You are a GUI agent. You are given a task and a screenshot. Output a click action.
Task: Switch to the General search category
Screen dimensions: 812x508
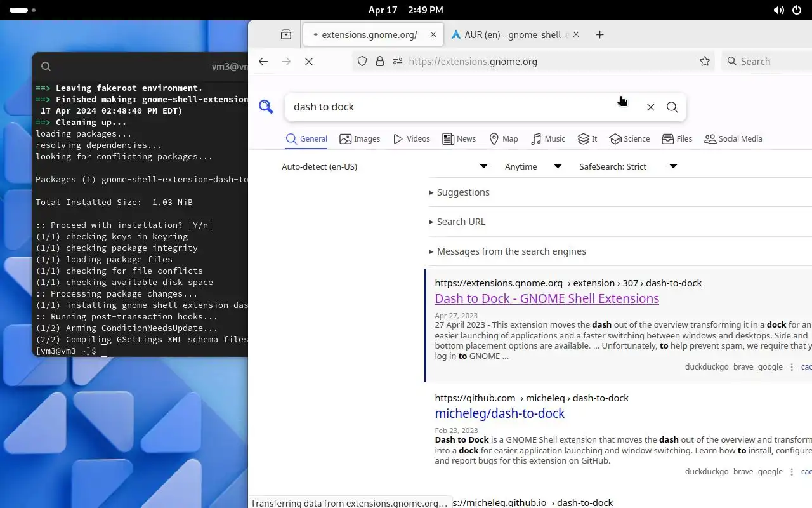point(306,139)
